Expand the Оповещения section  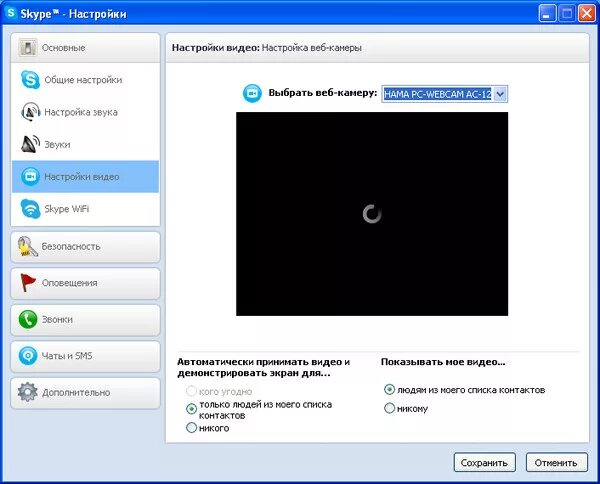85,283
